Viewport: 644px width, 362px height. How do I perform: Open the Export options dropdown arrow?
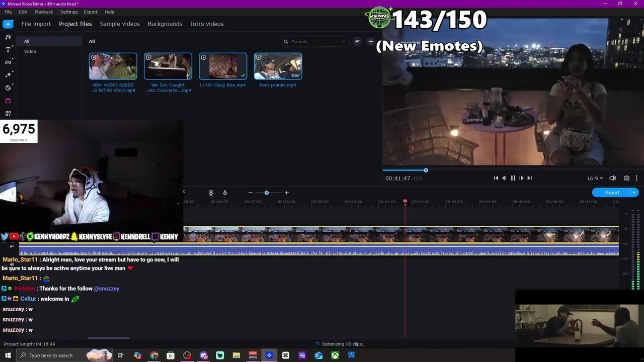(634, 193)
